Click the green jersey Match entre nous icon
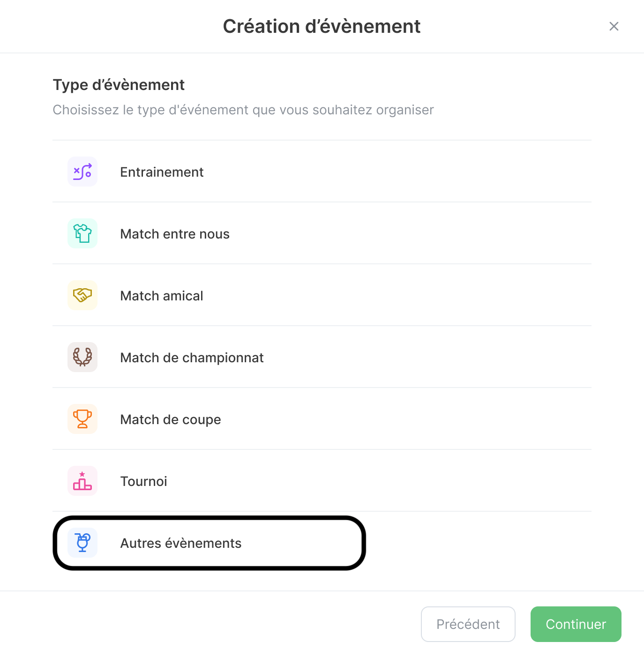Viewport: 644px width, 657px height. tap(82, 233)
